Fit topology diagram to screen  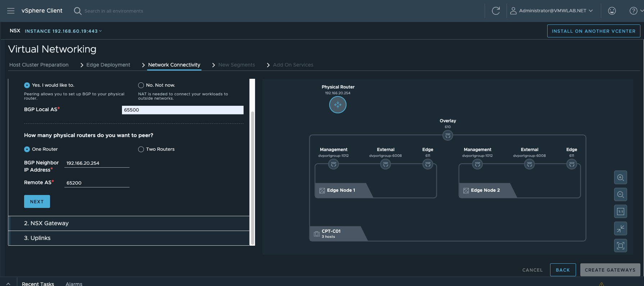pyautogui.click(x=621, y=246)
